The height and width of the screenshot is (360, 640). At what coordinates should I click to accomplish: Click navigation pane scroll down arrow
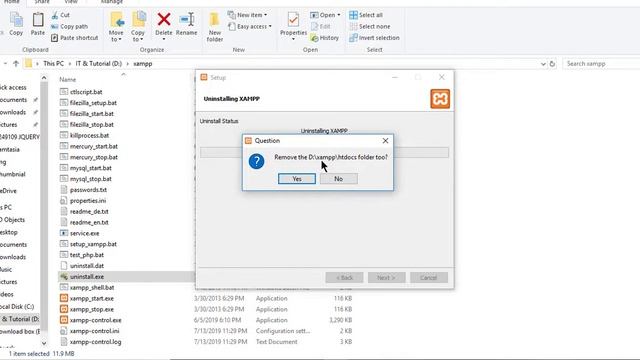(x=44, y=343)
